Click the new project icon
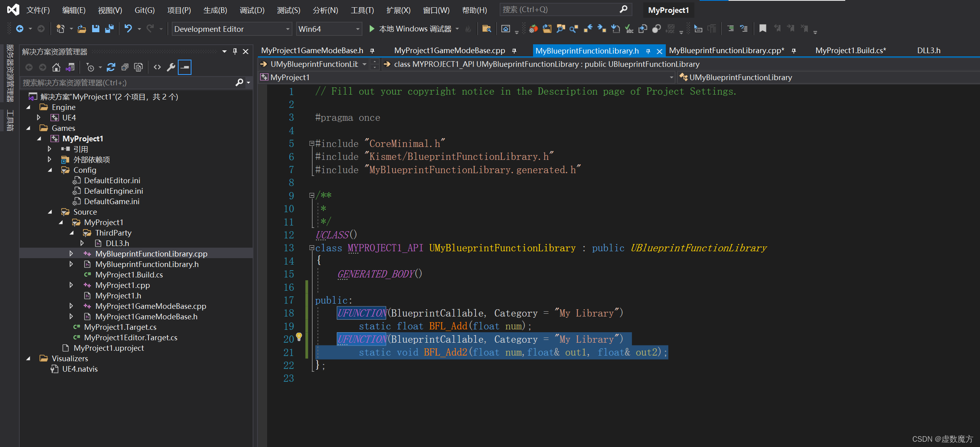This screenshot has width=980, height=447. pyautogui.click(x=60, y=29)
